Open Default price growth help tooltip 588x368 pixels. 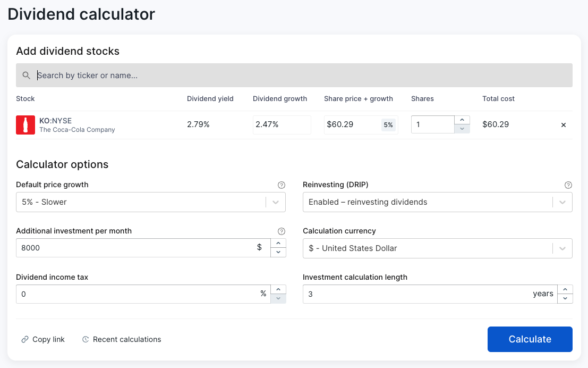pyautogui.click(x=282, y=185)
